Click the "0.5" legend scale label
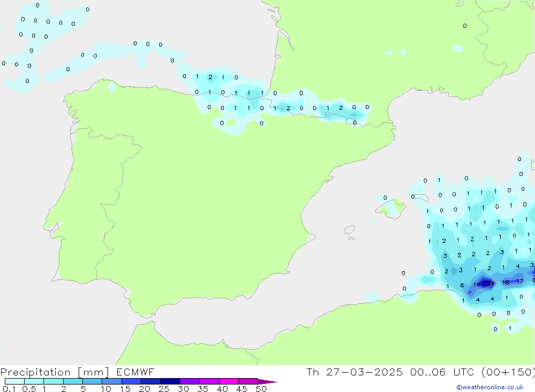This screenshot has height=392, width=535. [29, 389]
